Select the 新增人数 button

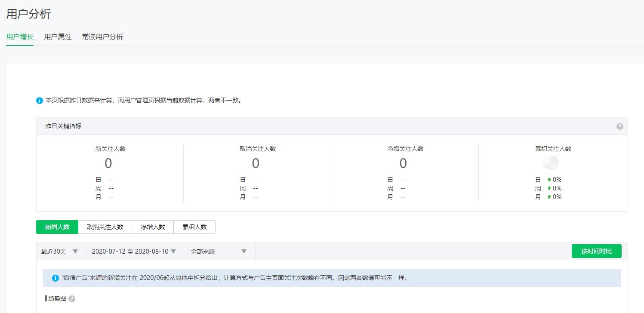point(57,227)
